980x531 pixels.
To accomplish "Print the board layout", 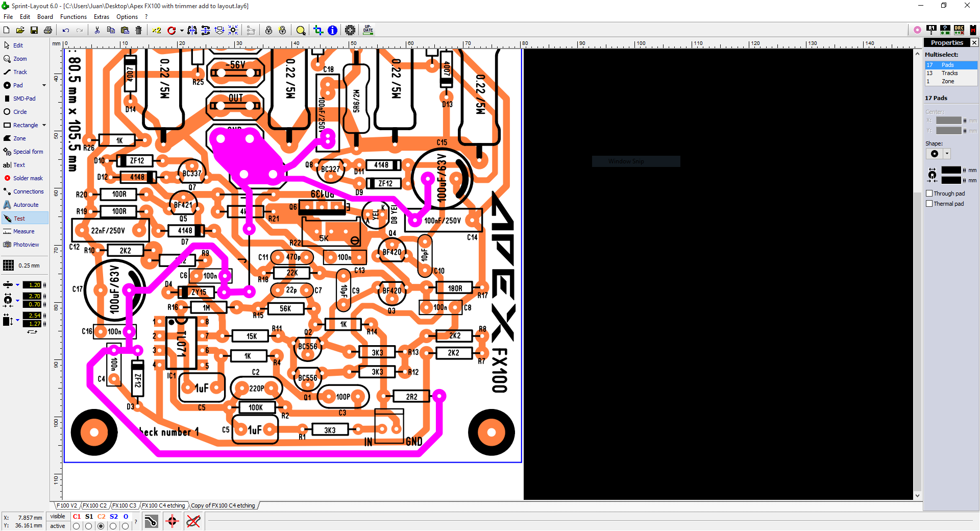I will coord(47,31).
